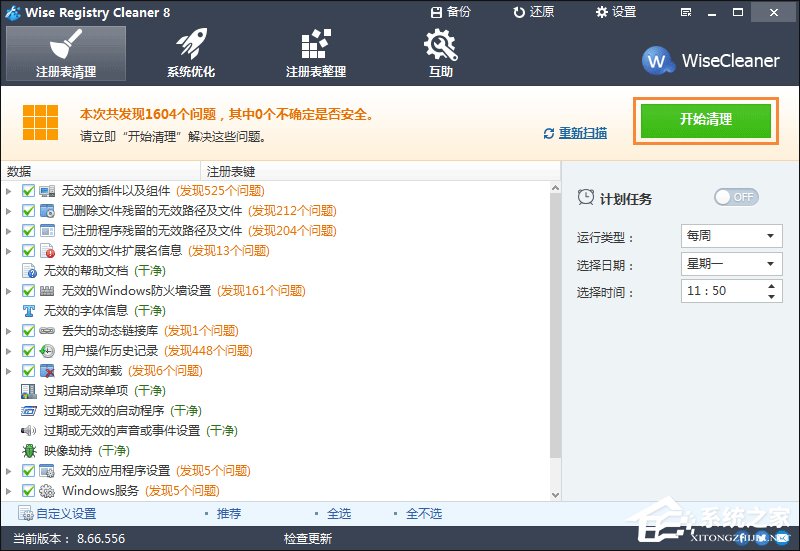Uncheck the Windows服务 checkbox
800x551 pixels.
(29, 491)
